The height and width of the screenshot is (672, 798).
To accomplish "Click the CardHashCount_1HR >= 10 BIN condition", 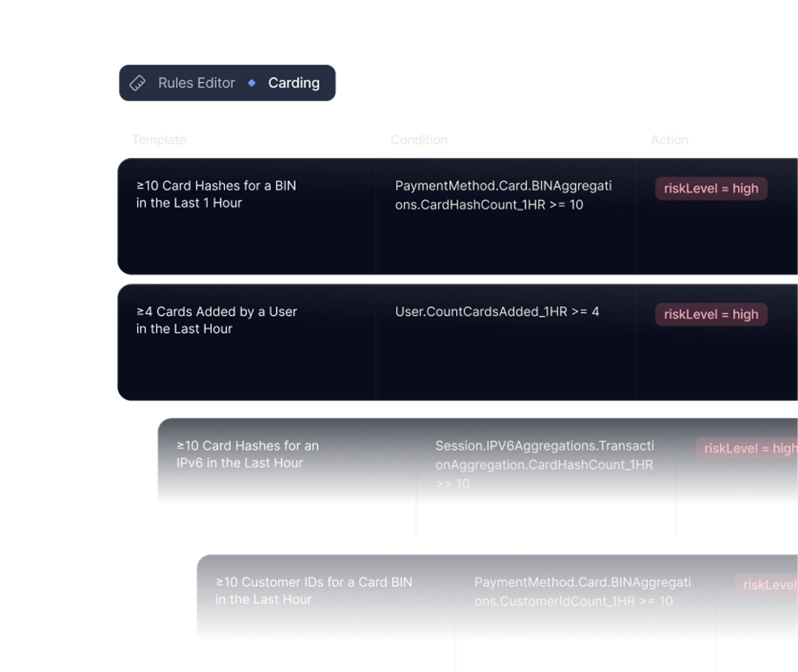I will pos(503,195).
